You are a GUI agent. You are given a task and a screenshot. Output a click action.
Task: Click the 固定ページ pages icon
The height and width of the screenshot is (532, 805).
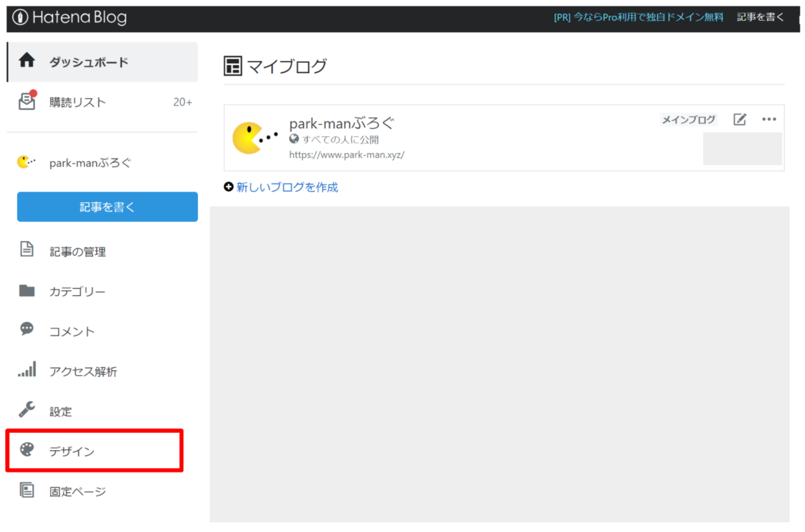[27, 490]
